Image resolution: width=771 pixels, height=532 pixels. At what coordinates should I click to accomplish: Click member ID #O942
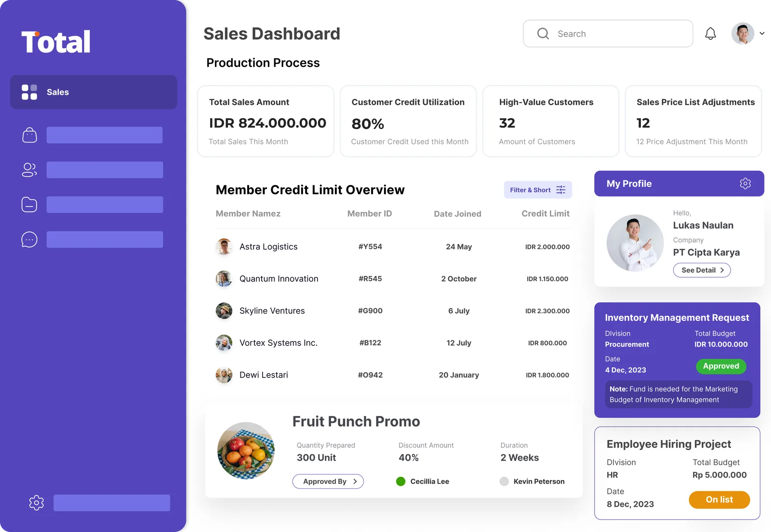370,375
